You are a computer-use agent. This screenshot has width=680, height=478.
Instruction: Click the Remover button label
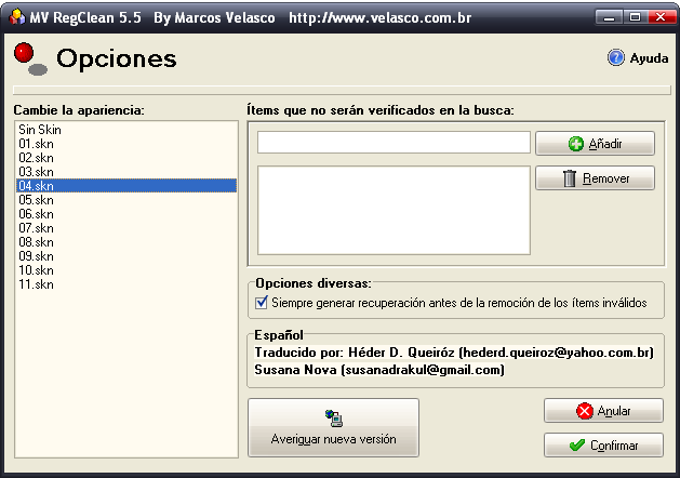606,178
